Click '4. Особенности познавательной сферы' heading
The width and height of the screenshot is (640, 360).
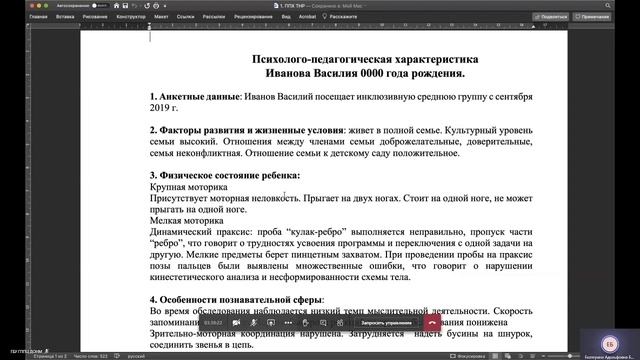236,300
